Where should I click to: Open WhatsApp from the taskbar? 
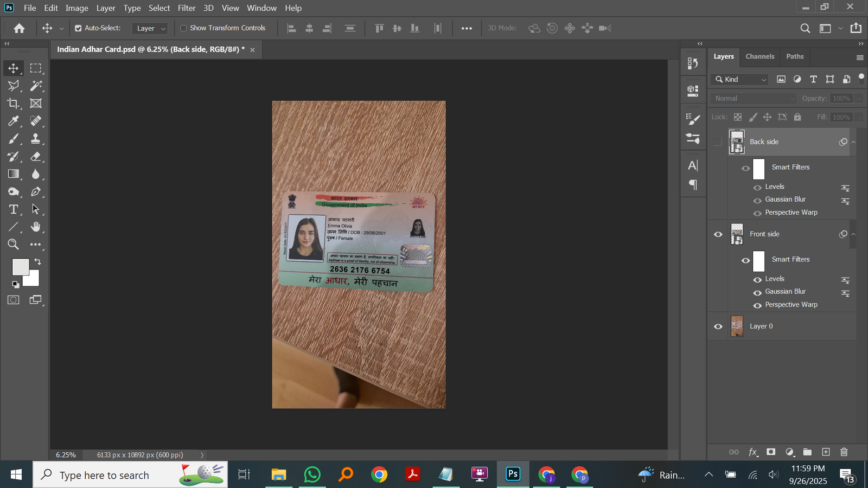(x=312, y=475)
